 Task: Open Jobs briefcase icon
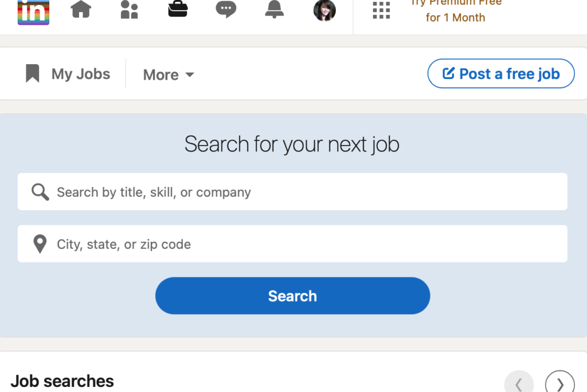[178, 9]
